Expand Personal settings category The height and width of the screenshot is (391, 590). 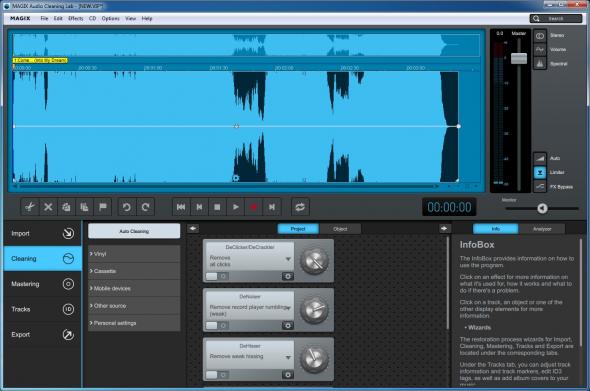[134, 323]
